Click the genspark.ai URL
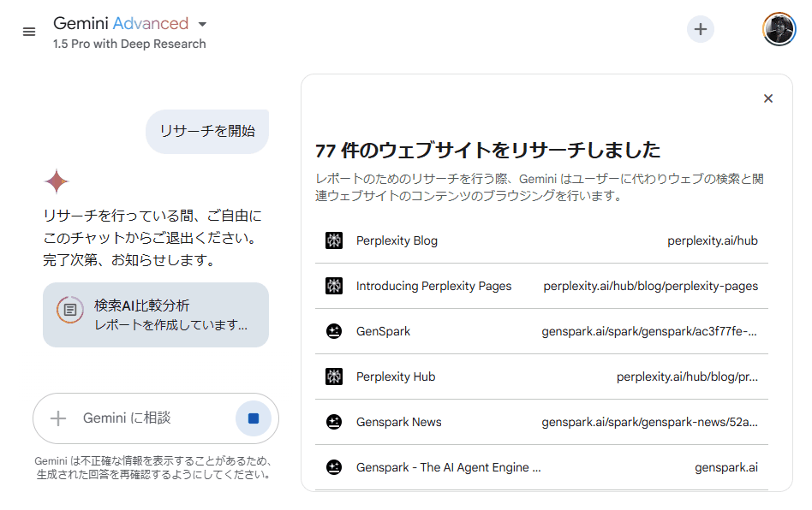Screen dimensions: 812x510 point(726,467)
